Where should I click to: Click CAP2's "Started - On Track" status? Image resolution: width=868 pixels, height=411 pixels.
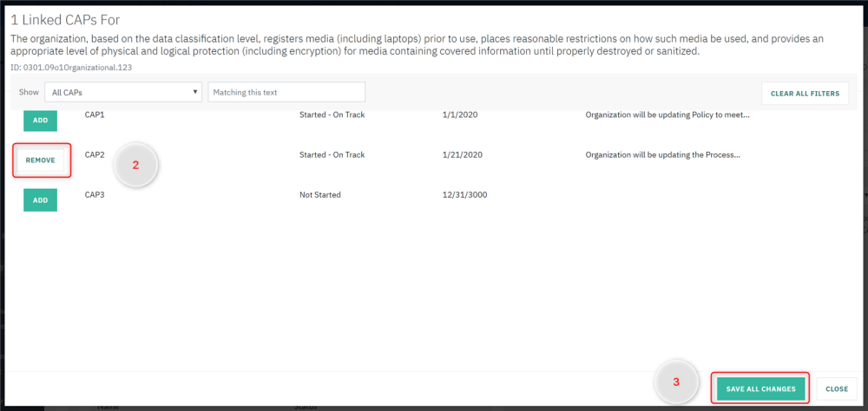pyautogui.click(x=332, y=155)
